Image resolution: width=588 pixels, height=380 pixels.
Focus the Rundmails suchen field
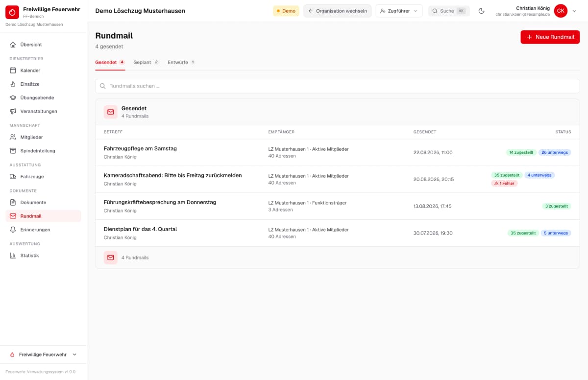pyautogui.click(x=337, y=86)
